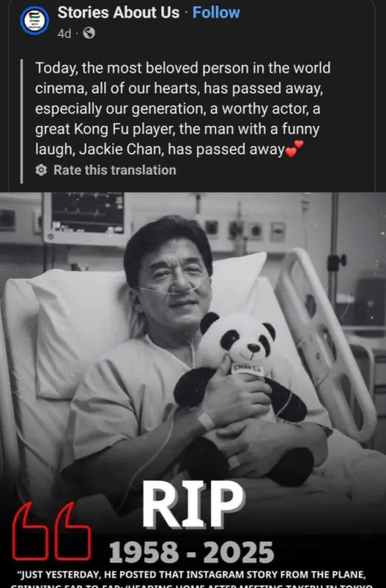
Task: Follow the Stories About Us page
Action: 216,12
